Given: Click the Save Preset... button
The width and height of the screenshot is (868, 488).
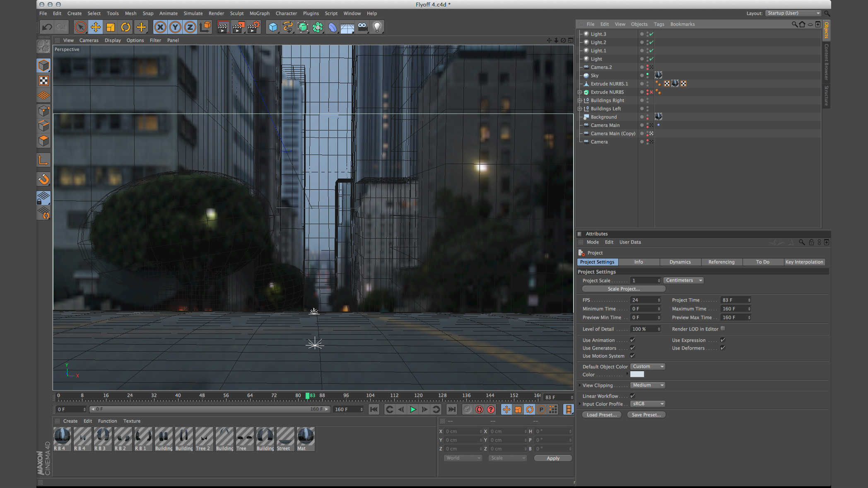Looking at the screenshot, I should click(x=646, y=415).
